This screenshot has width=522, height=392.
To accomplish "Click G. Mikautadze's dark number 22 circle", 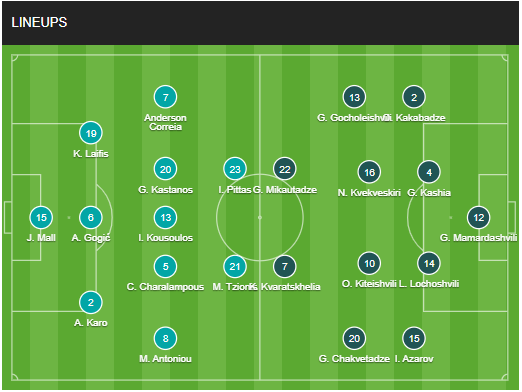I will (x=285, y=169).
